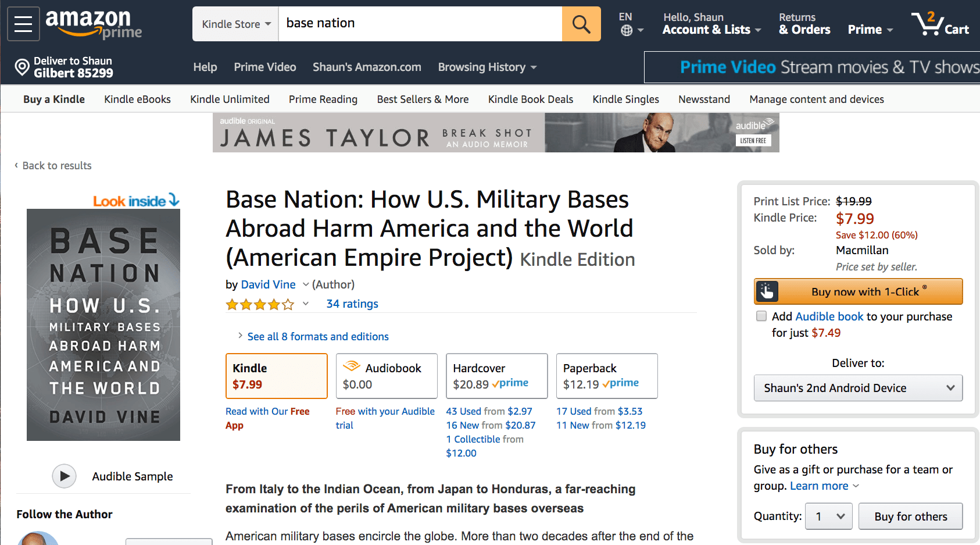Open 11 New from $12.19 link
This screenshot has height=545, width=980.
[x=601, y=425]
